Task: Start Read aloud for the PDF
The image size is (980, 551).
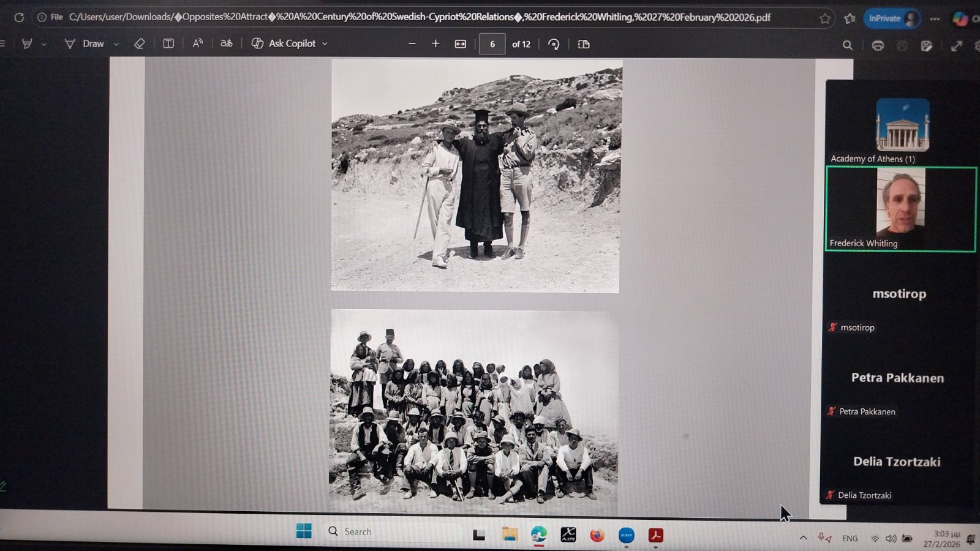Action: 197,43
